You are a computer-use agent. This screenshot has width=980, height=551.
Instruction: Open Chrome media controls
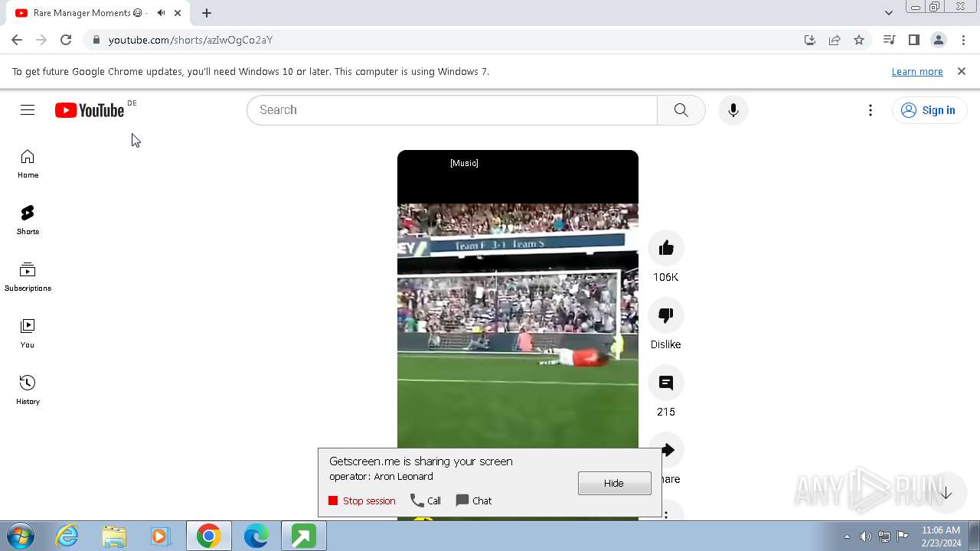coord(889,40)
